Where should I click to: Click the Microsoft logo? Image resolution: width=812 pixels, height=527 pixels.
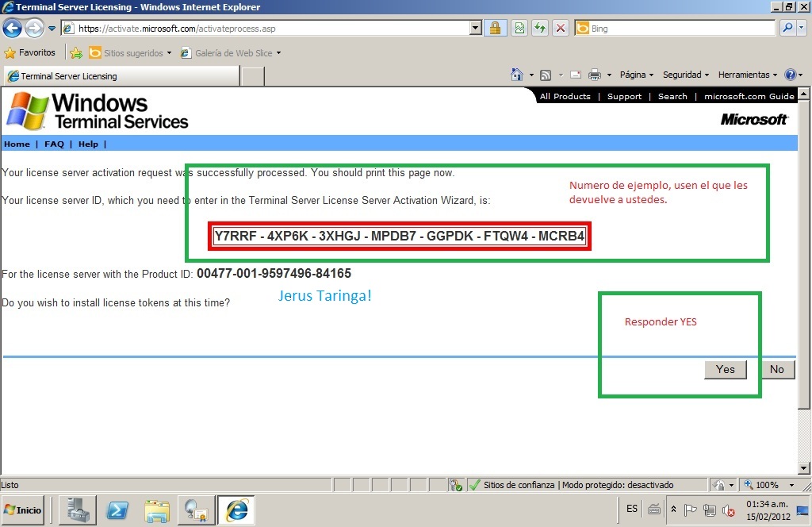click(754, 120)
